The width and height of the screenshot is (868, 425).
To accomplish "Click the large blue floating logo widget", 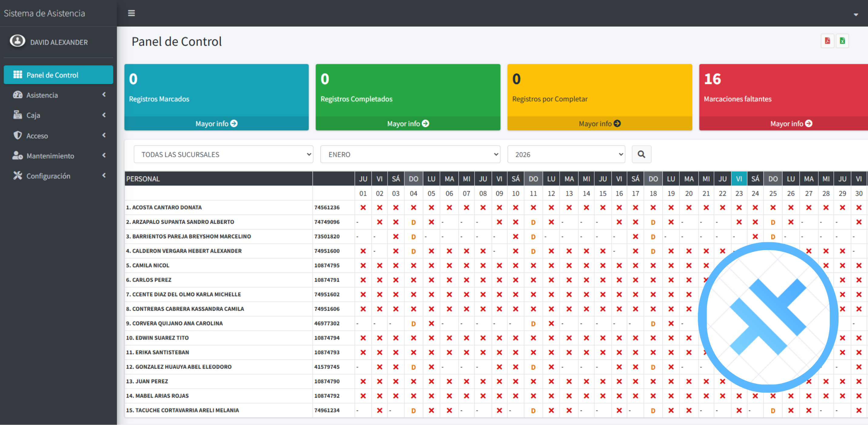I will click(768, 317).
